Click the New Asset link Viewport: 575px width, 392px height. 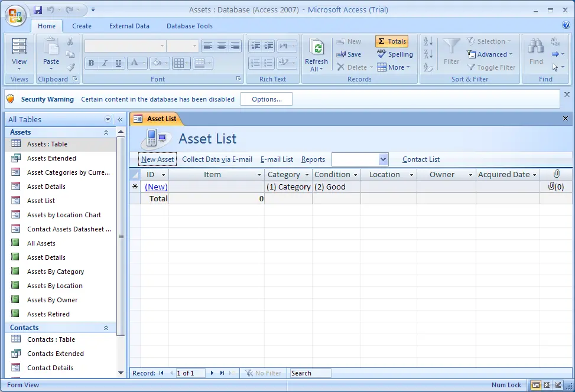click(x=157, y=159)
